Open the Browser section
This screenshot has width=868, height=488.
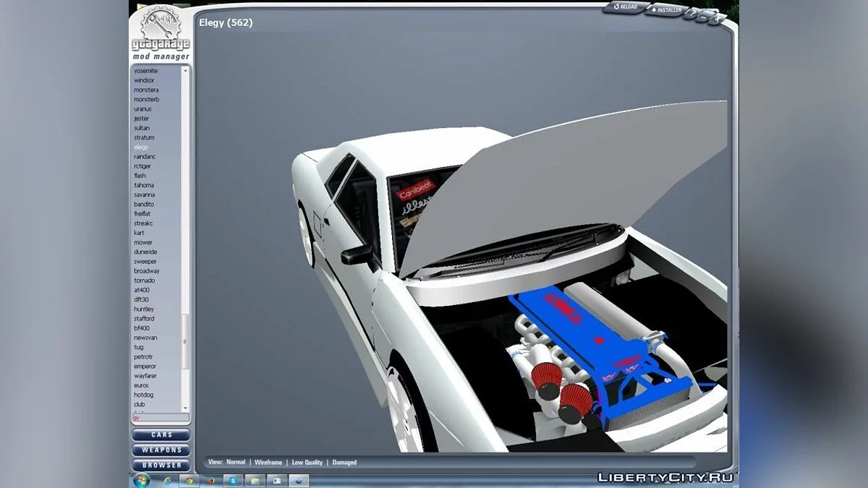pyautogui.click(x=161, y=466)
